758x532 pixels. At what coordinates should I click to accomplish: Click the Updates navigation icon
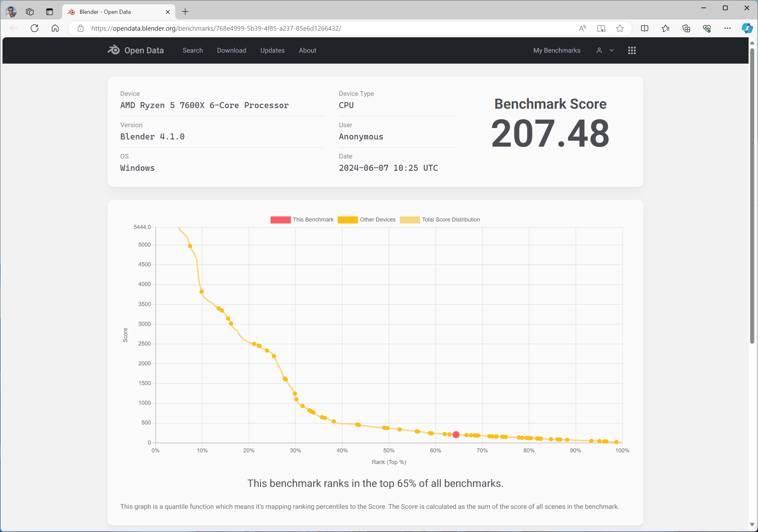tap(271, 50)
